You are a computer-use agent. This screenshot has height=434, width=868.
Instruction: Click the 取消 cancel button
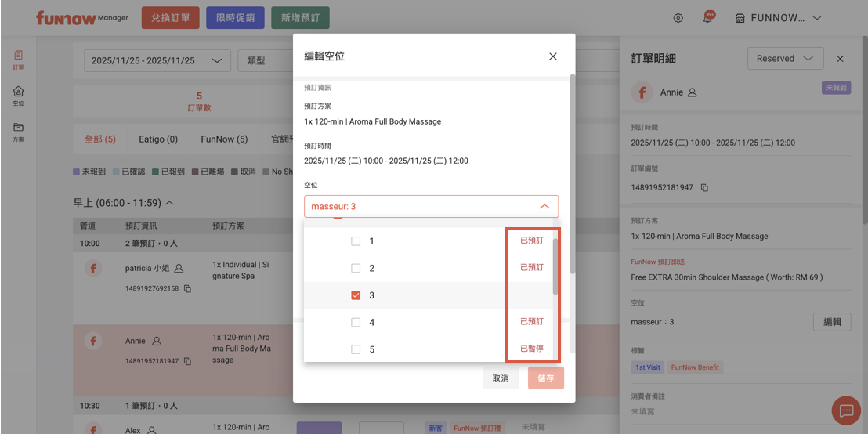coord(501,378)
